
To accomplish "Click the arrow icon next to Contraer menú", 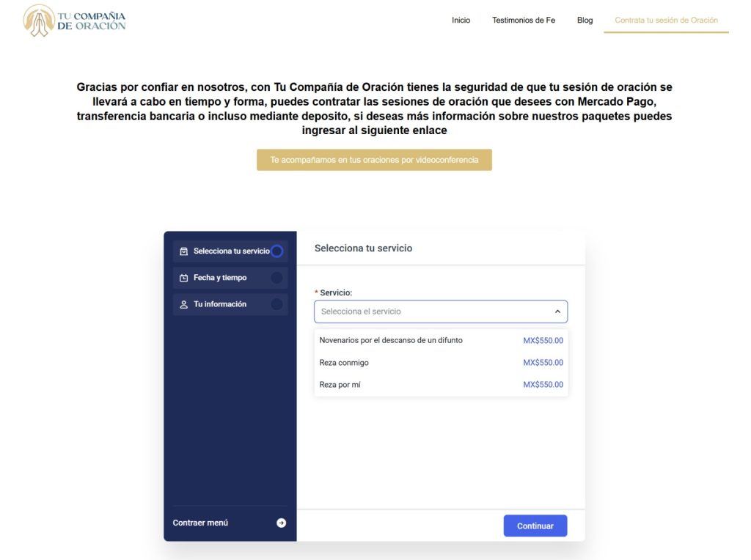I will 281,523.
